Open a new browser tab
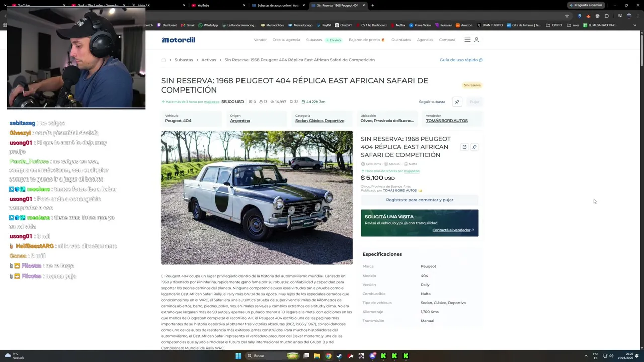 [x=372, y=5]
